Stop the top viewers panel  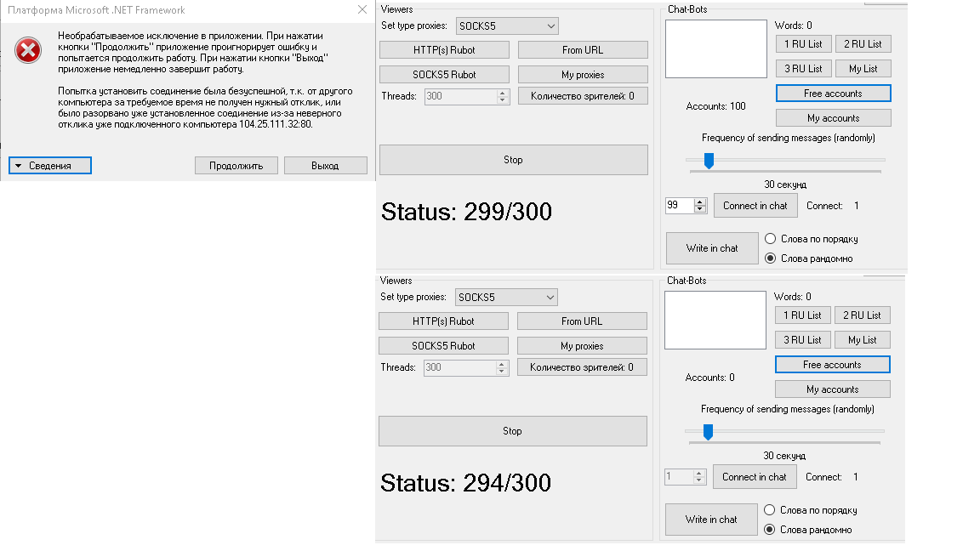pos(513,160)
